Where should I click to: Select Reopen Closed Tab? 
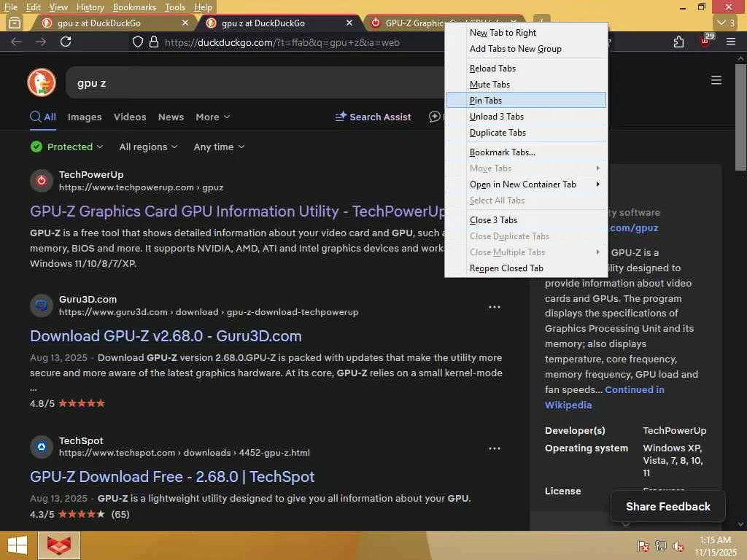(x=527, y=268)
